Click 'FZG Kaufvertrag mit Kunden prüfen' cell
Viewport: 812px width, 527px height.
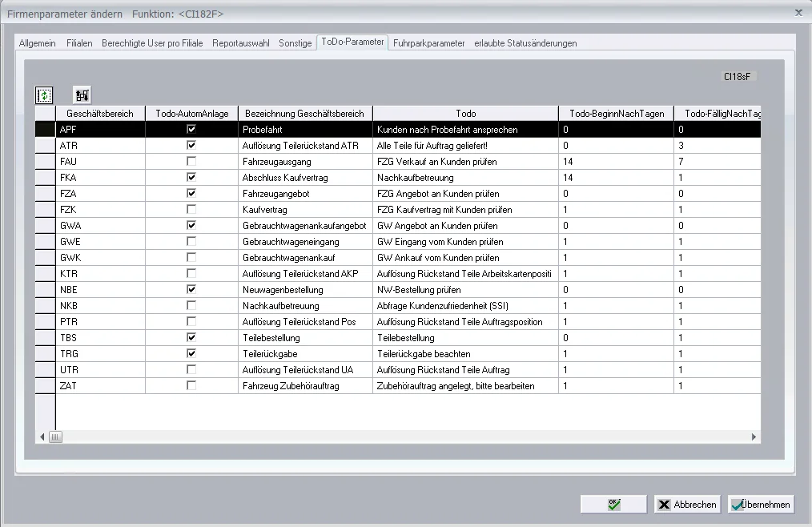(x=465, y=210)
